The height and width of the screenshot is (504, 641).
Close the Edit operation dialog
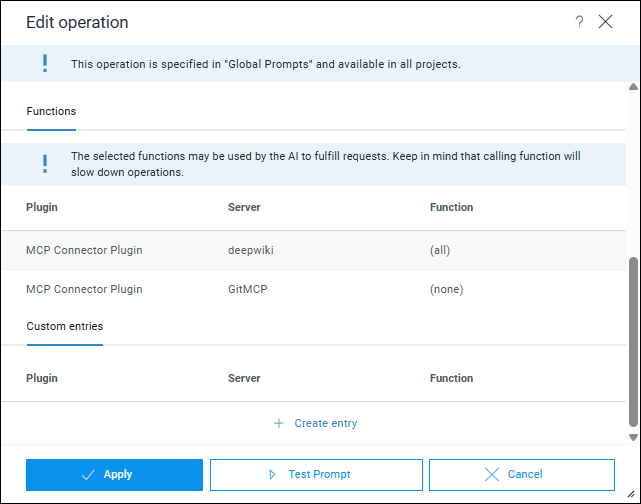[605, 22]
